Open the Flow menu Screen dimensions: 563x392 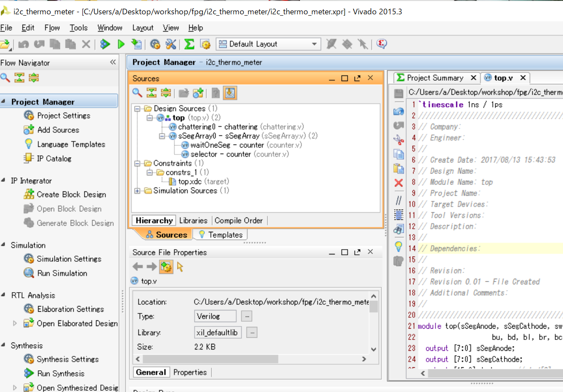click(52, 28)
